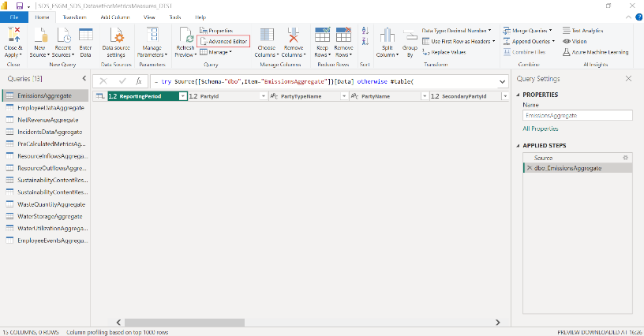Switch to the Add Column tab

tap(115, 17)
